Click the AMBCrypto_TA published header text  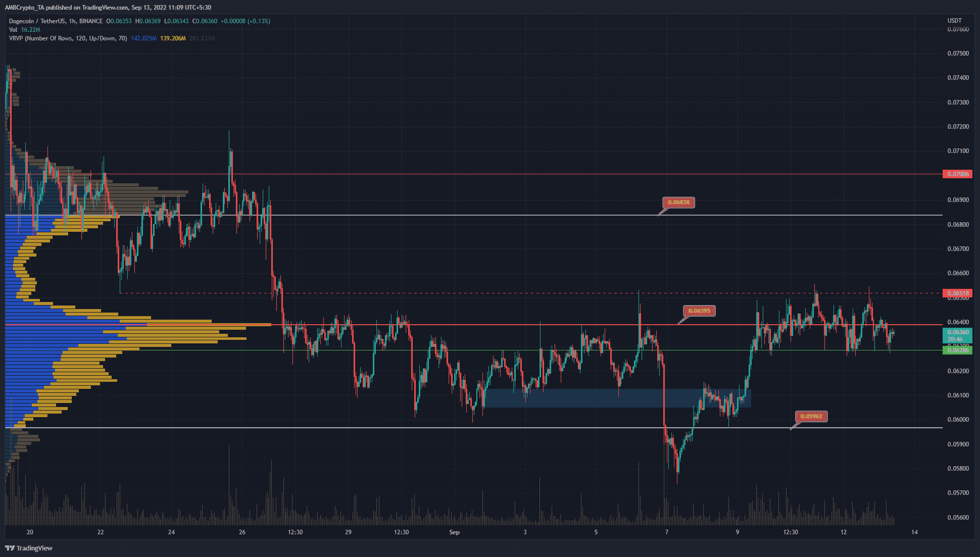pos(108,8)
